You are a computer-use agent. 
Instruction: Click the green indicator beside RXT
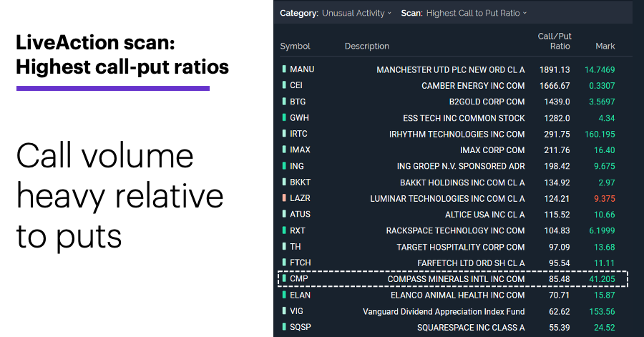[284, 230]
